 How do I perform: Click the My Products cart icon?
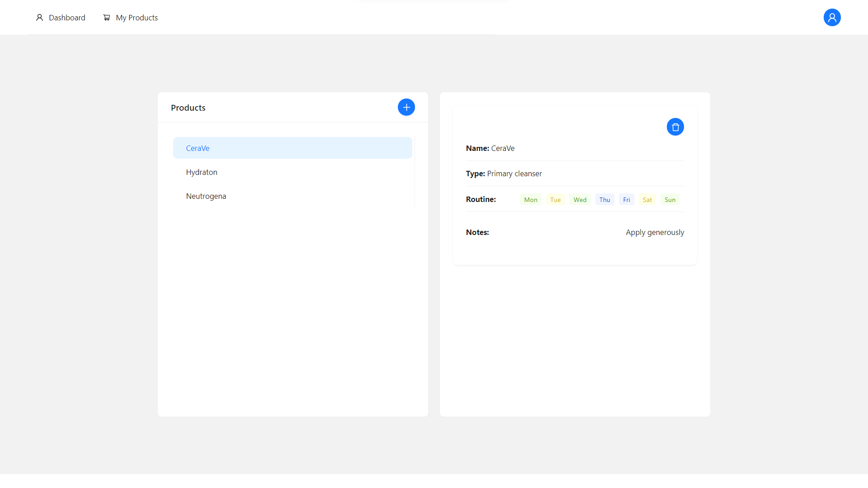pyautogui.click(x=107, y=18)
